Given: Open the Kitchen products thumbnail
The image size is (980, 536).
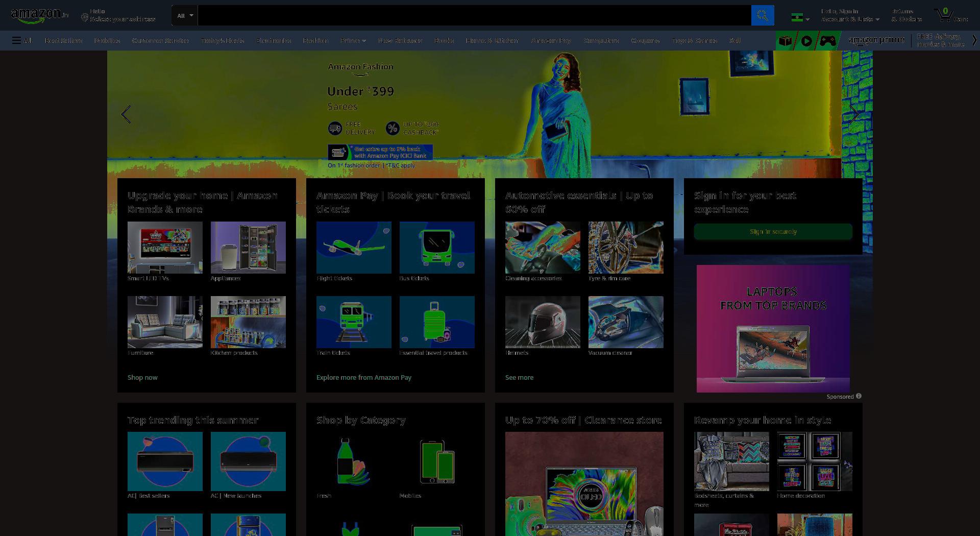Looking at the screenshot, I should pos(248,322).
